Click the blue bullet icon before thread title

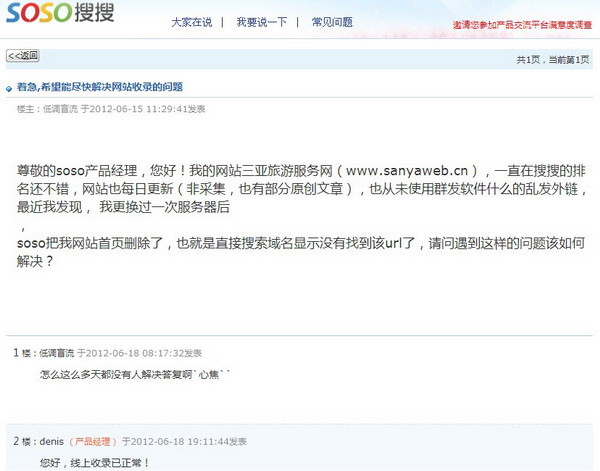[x=9, y=88]
